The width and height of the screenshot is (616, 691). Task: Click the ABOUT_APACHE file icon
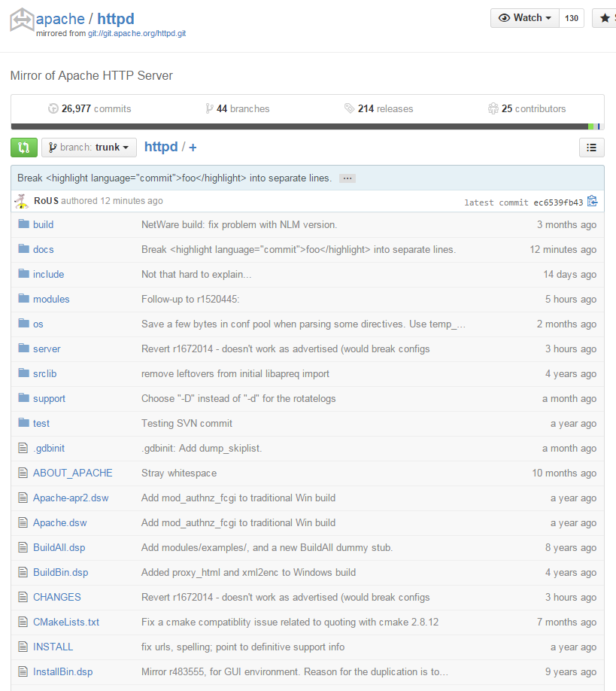tap(23, 473)
